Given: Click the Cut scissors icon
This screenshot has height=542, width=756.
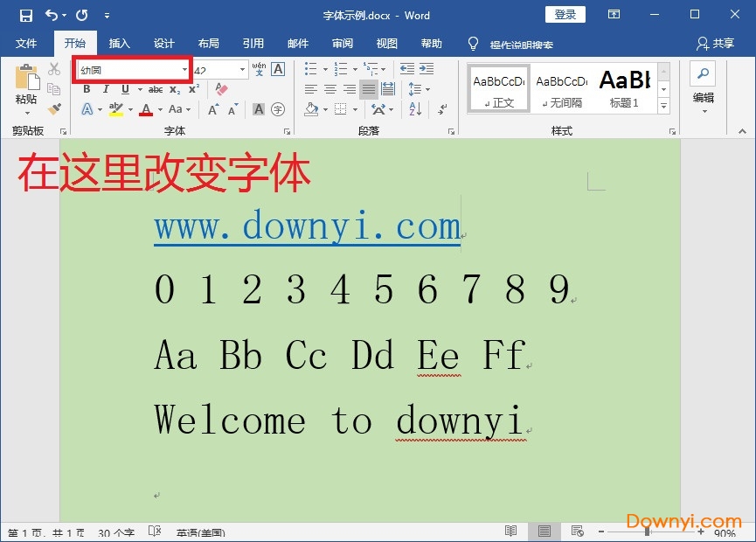Looking at the screenshot, I should click(x=54, y=69).
